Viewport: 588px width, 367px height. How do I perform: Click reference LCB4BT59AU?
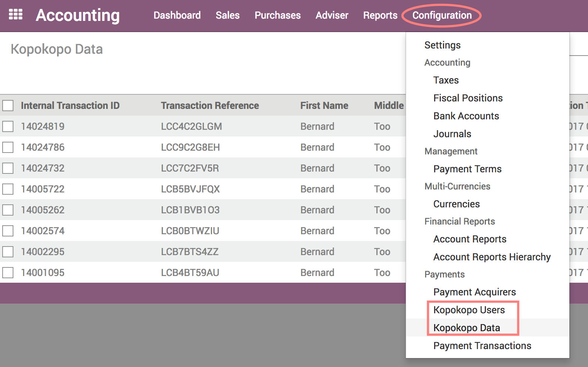190,273
